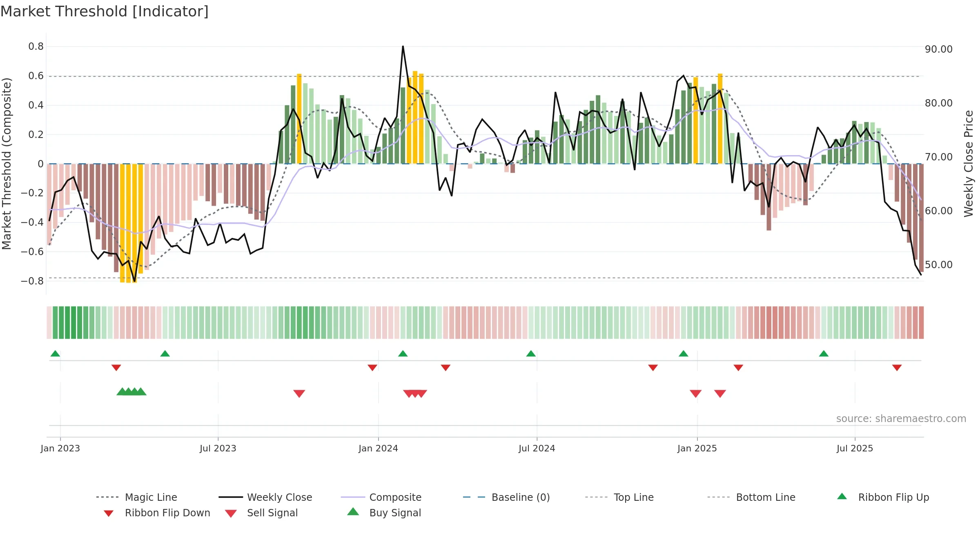Toggle the Sell Signal legend entry

pyautogui.click(x=261, y=513)
